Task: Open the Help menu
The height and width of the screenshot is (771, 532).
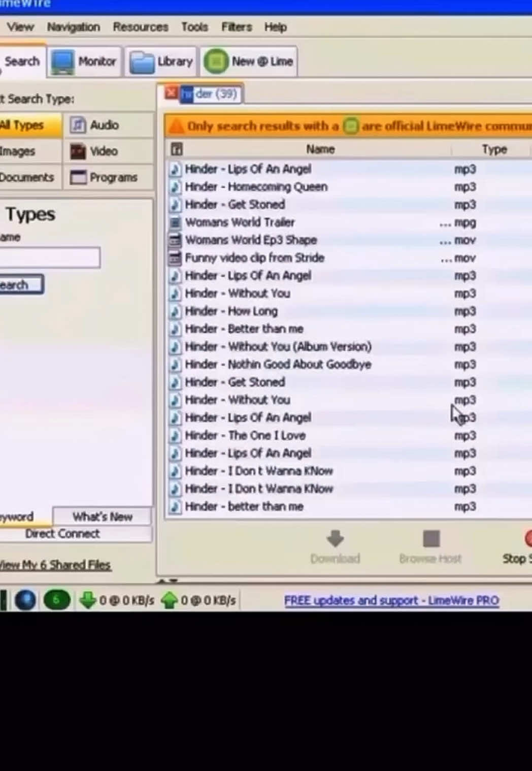Action: [x=276, y=27]
